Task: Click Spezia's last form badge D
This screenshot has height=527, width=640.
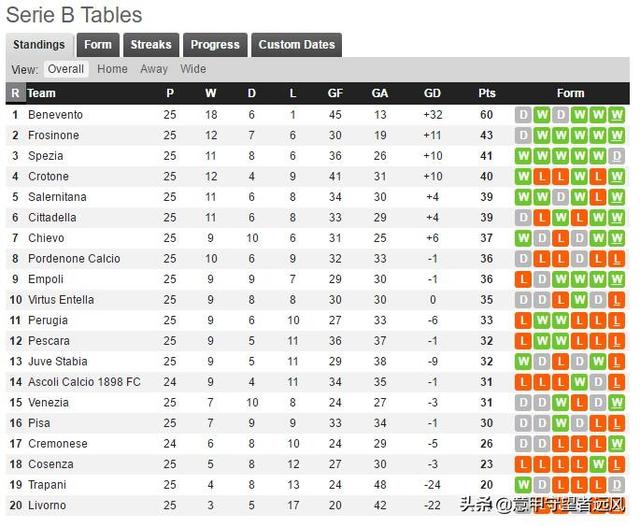Action: 616,156
